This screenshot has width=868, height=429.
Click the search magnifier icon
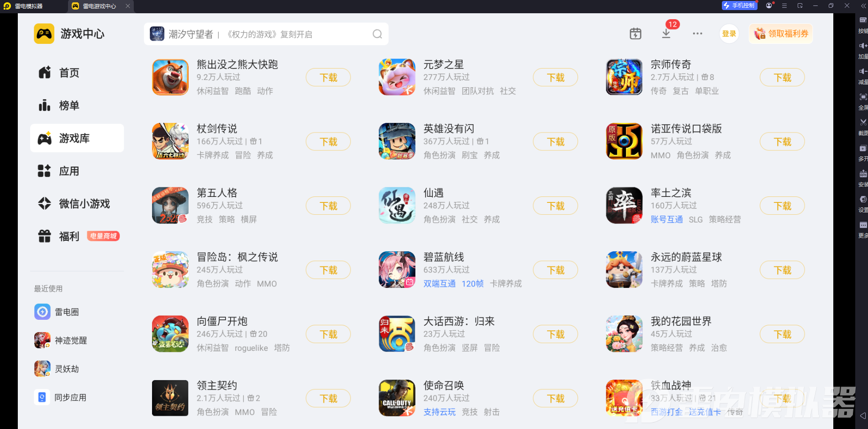(x=377, y=34)
